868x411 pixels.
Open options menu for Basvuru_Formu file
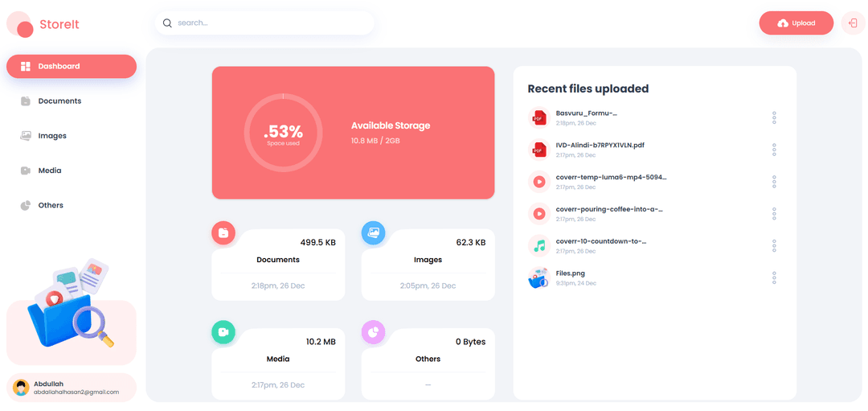[774, 117]
